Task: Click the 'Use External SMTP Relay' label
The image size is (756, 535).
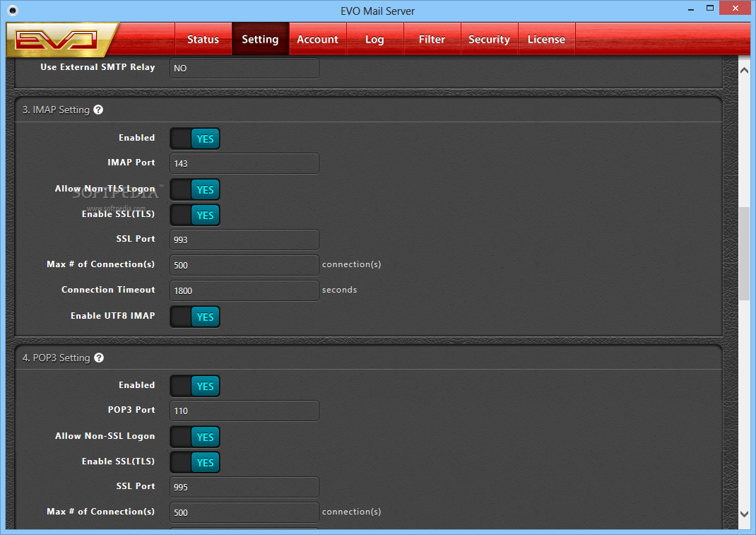Action: pyautogui.click(x=98, y=67)
